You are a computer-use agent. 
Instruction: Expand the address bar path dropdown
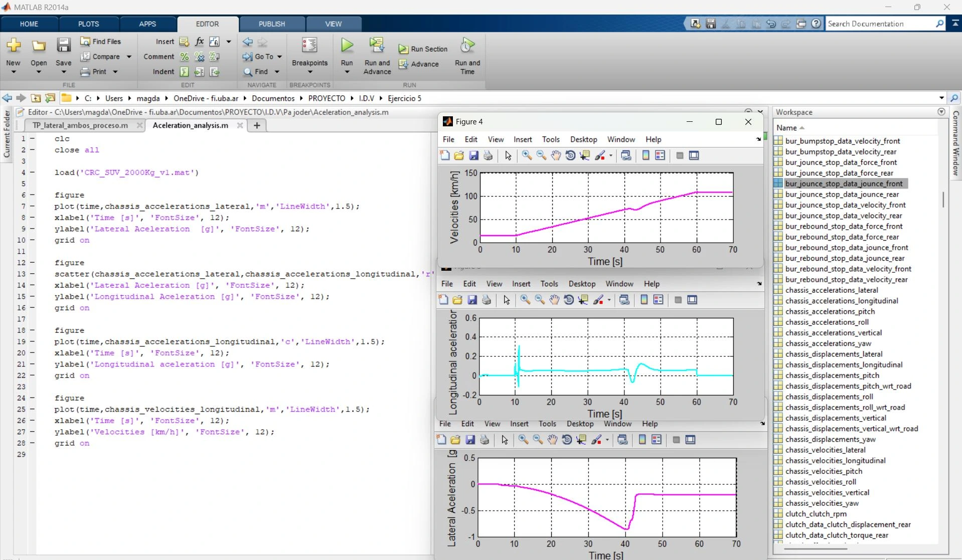pos(941,98)
